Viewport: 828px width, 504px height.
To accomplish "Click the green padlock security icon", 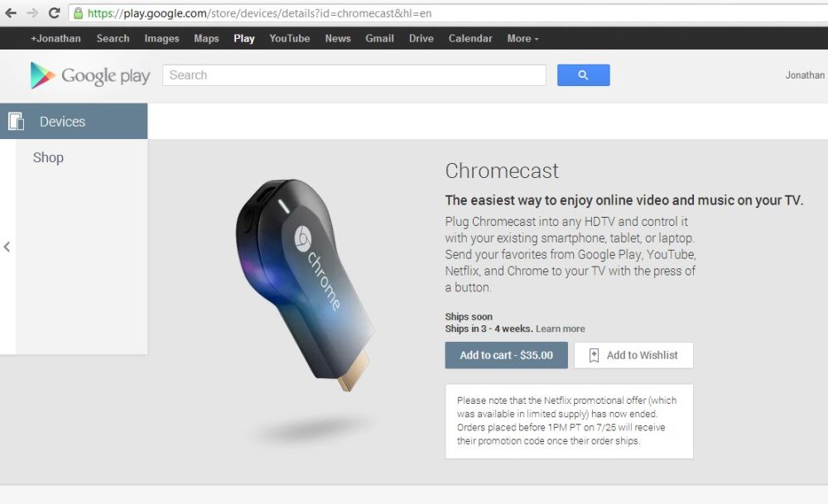I will coord(78,13).
